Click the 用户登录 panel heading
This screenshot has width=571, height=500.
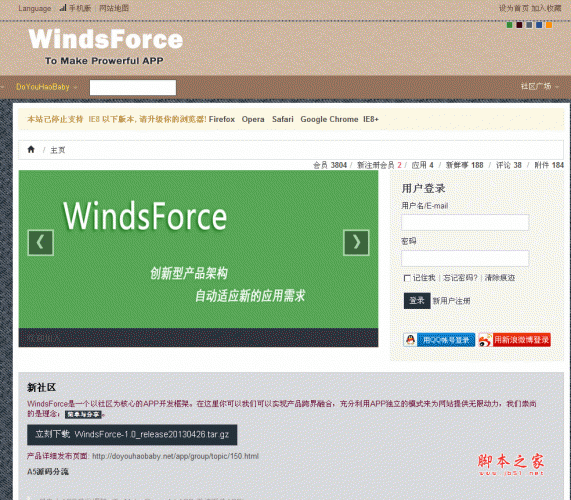[x=424, y=188]
